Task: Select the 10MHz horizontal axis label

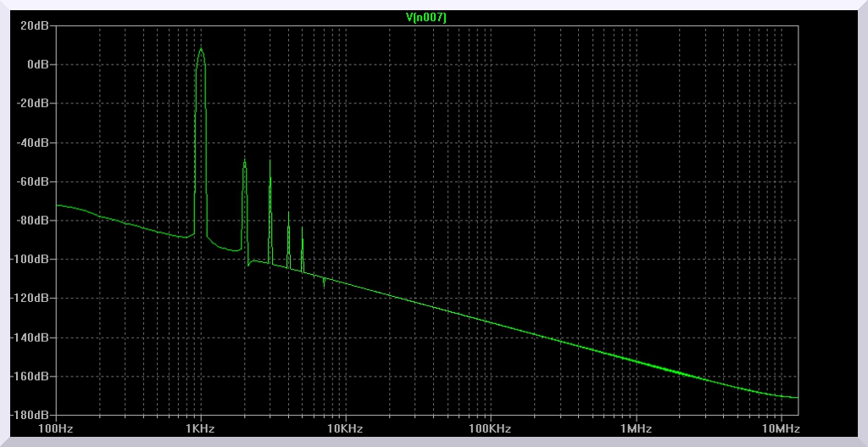Action: click(781, 429)
